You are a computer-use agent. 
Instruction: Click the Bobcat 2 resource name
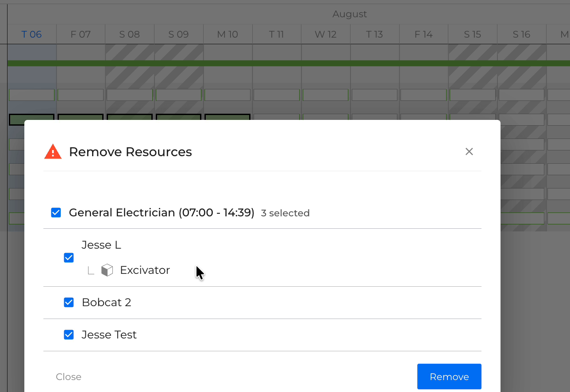click(x=107, y=303)
